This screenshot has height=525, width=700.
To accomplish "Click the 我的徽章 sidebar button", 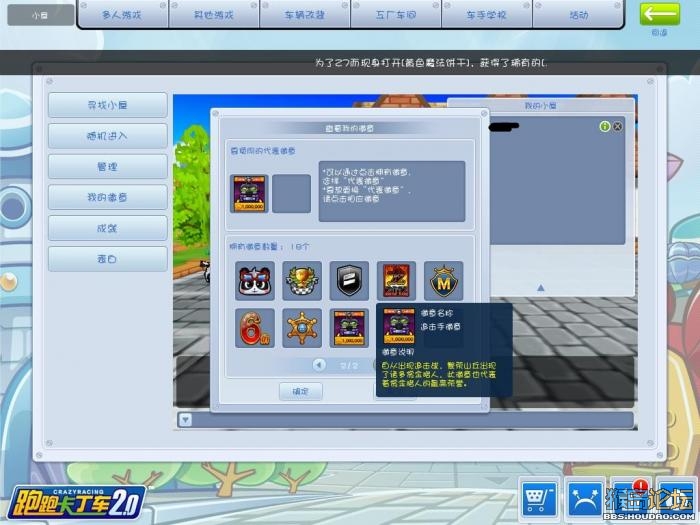I will click(x=108, y=197).
